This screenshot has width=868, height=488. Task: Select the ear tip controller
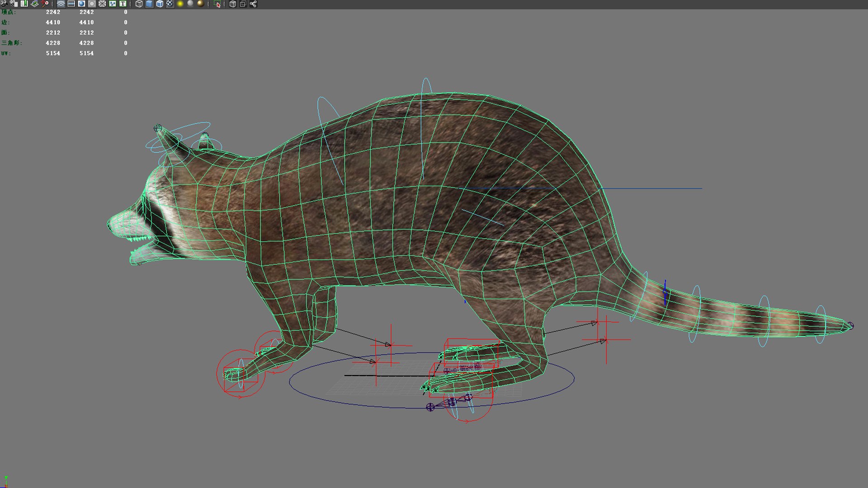tap(157, 128)
